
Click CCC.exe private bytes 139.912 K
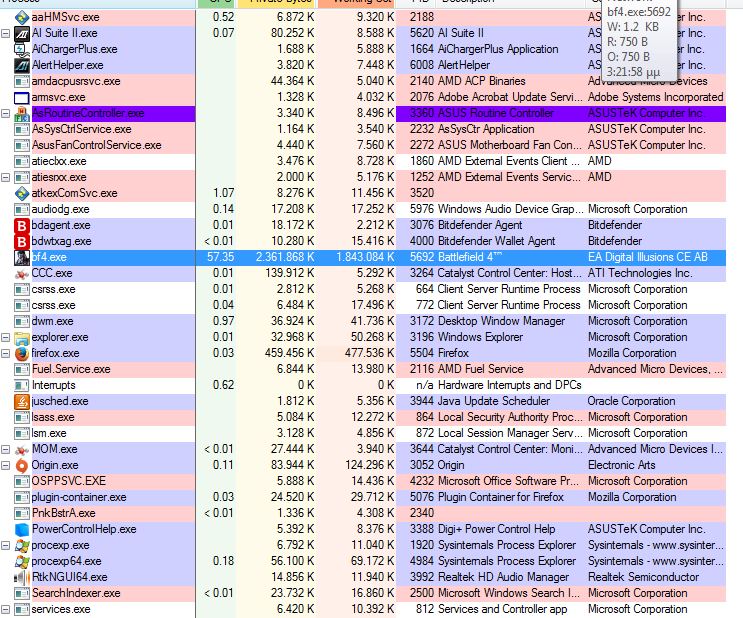(290, 273)
